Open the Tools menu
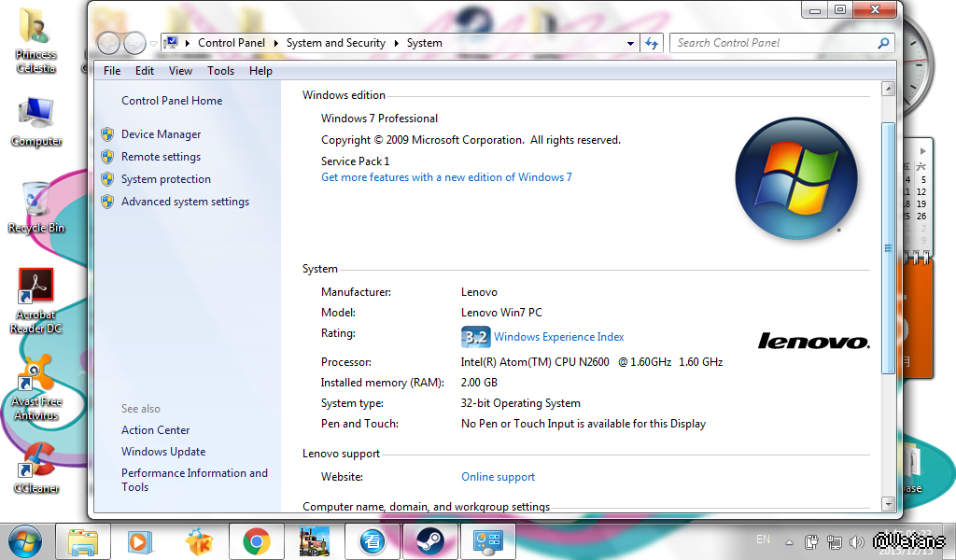Screen dimensions: 956x560 click(x=220, y=71)
